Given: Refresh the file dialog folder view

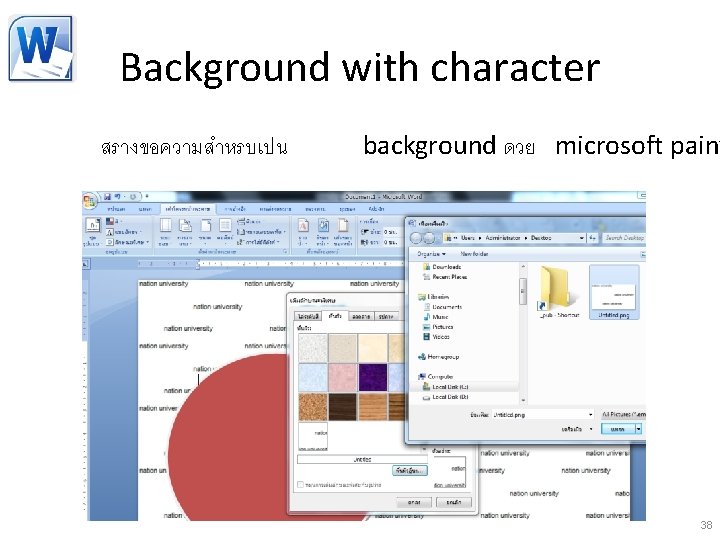Looking at the screenshot, I should coord(592,238).
